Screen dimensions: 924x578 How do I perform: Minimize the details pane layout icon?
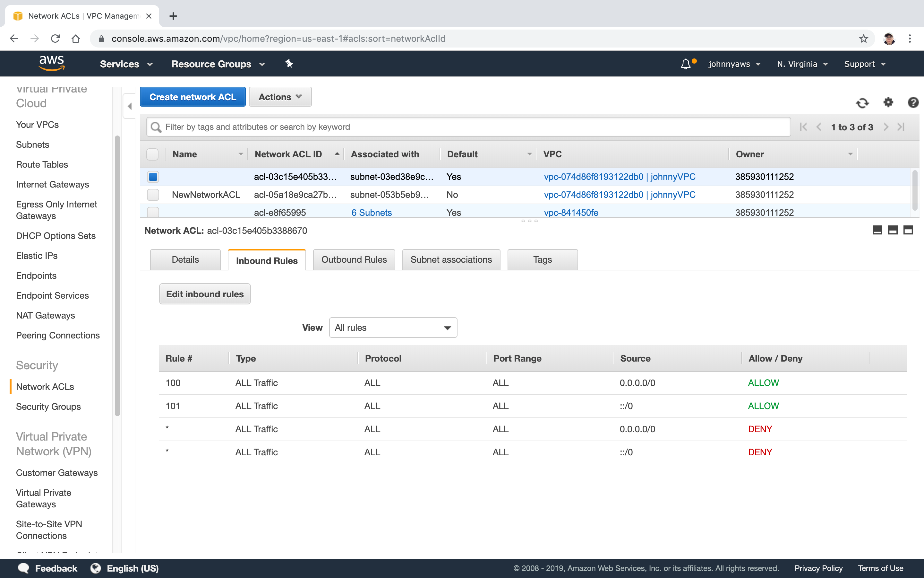pyautogui.click(x=877, y=230)
